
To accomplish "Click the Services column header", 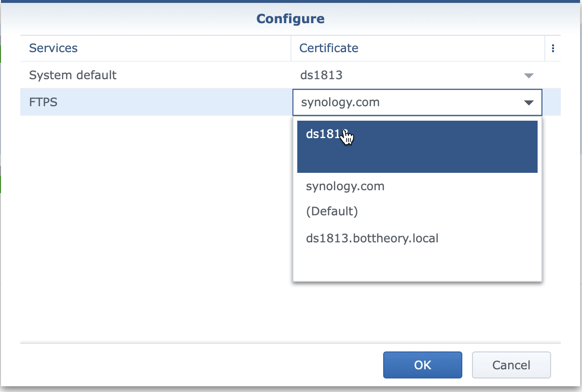I will [x=53, y=48].
